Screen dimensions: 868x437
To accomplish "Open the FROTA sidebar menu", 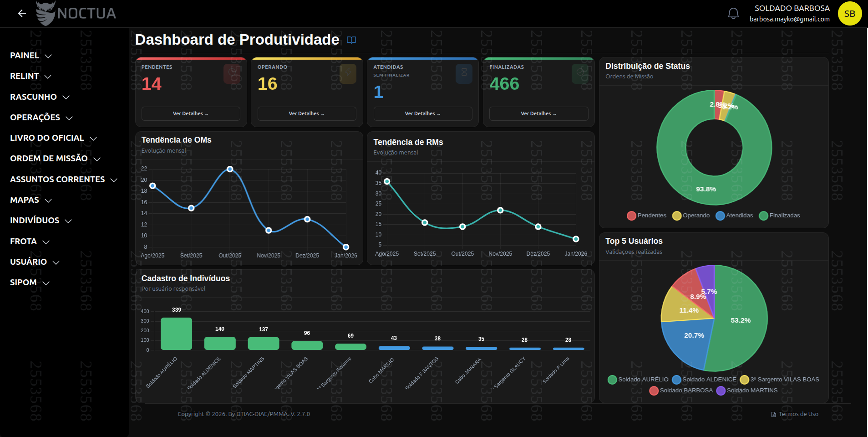I will 29,242.
